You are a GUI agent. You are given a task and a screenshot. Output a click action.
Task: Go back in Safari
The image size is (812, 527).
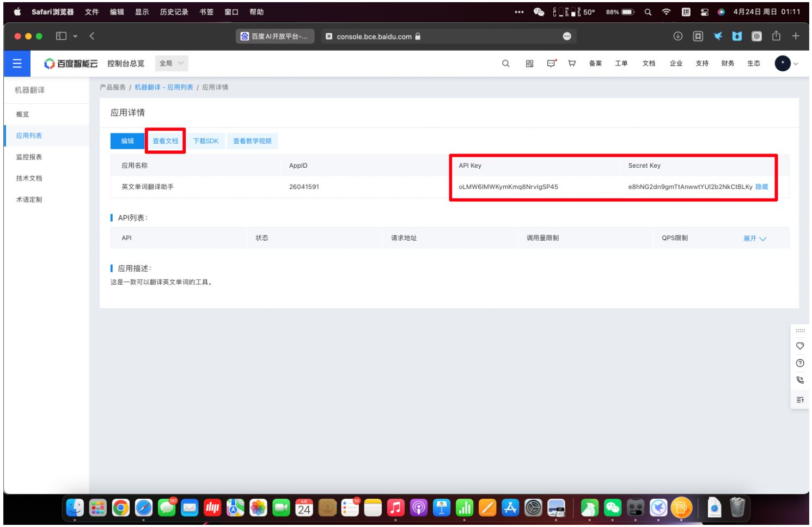tap(92, 36)
